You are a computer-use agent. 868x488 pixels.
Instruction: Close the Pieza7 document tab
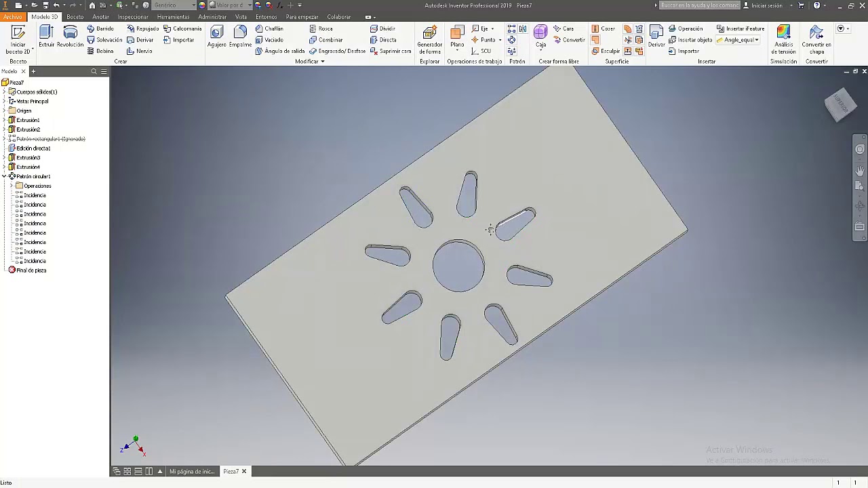click(244, 471)
